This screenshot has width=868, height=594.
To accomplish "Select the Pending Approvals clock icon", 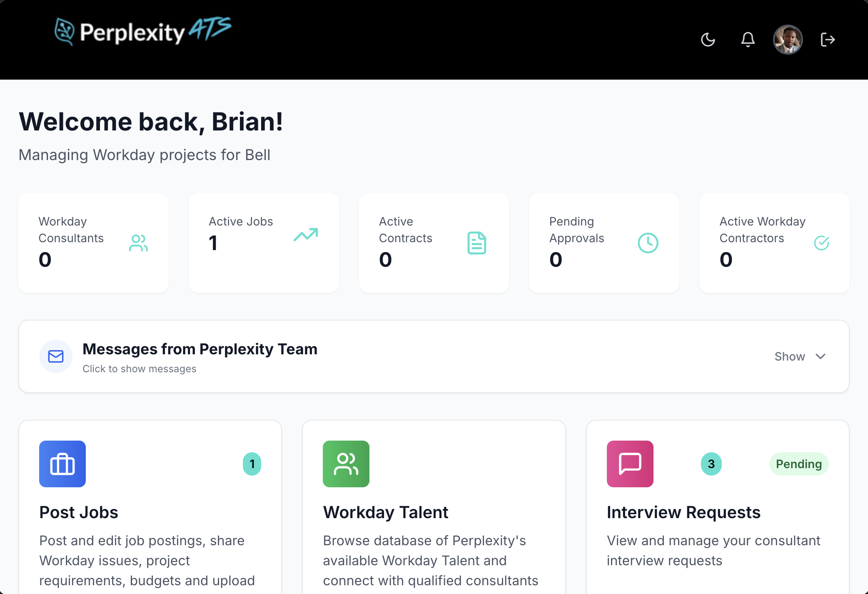I will [648, 243].
